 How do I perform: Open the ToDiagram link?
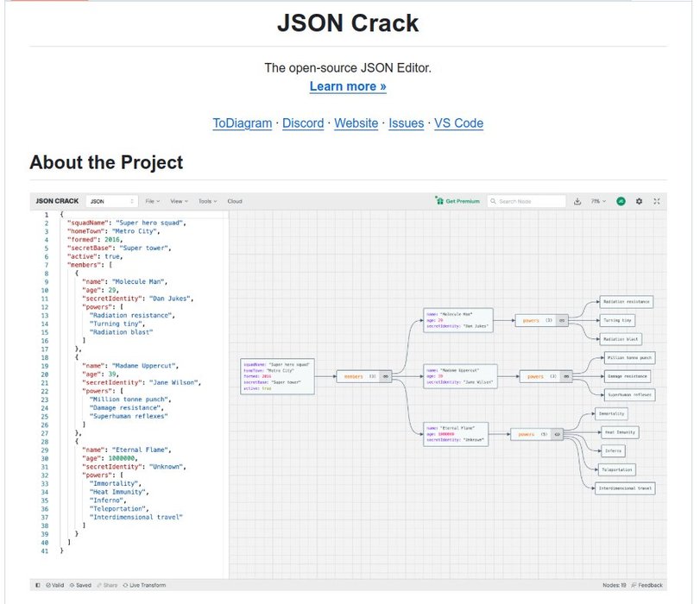[242, 123]
